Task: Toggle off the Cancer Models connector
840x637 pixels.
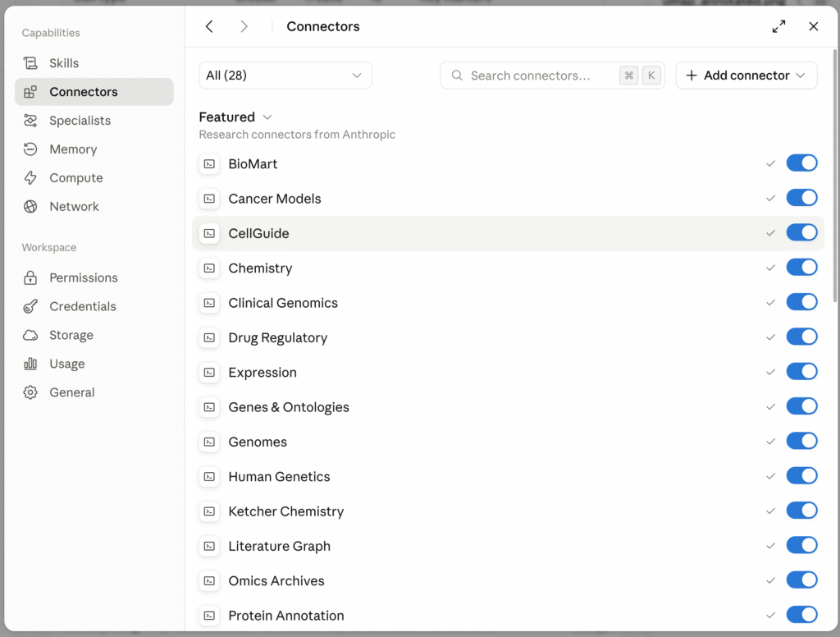Action: 801,198
